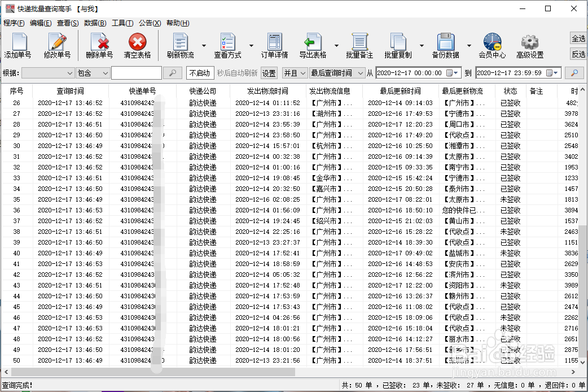
Task: Open the 公告(X) menu
Action: [150, 23]
